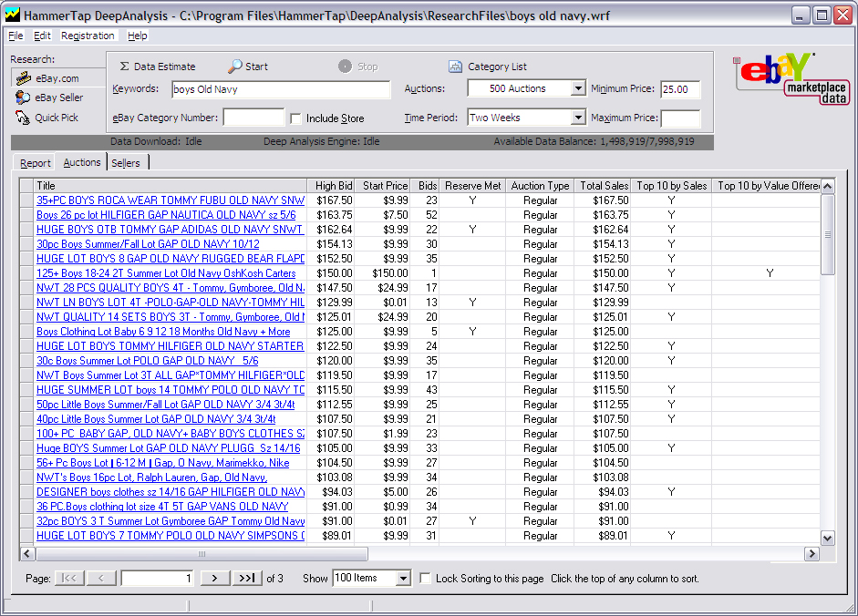Open the 125+ Boys 18-24 2T Summer Lot link

(166, 273)
